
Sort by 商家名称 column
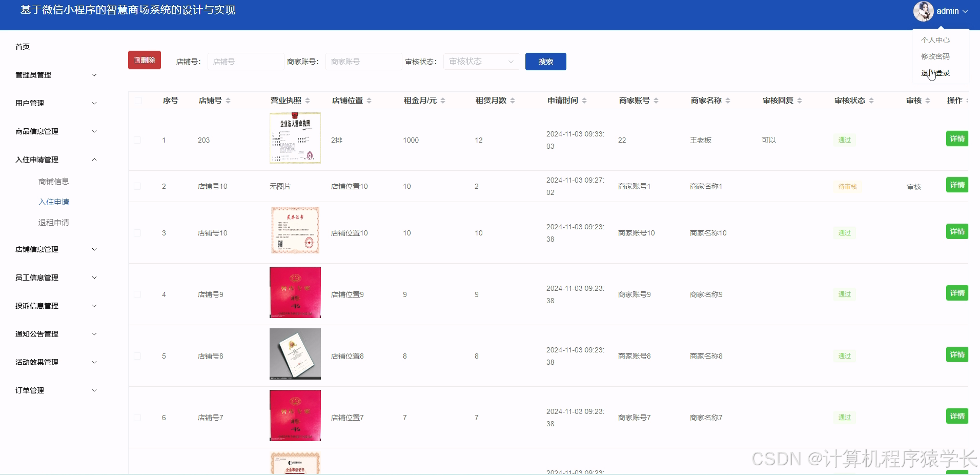(727, 101)
